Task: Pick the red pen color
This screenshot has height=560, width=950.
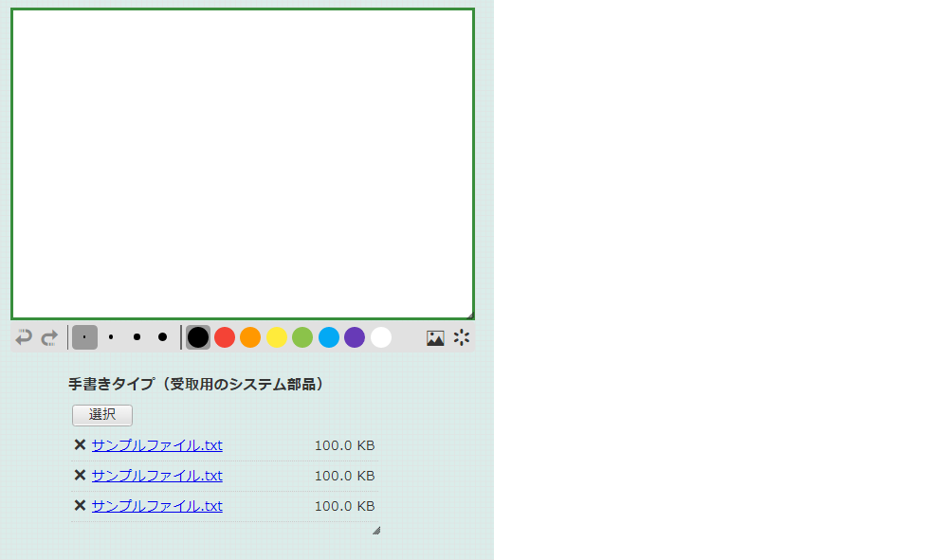Action: pos(225,337)
